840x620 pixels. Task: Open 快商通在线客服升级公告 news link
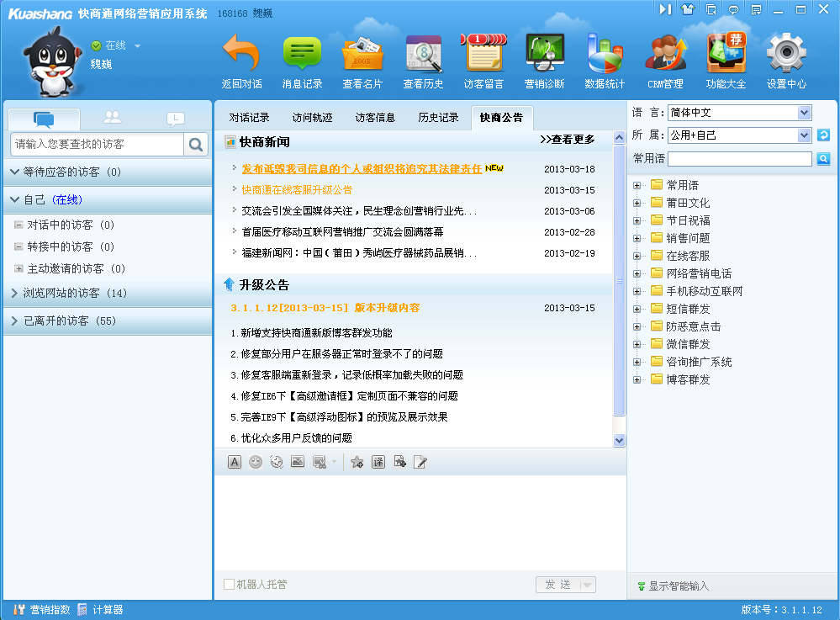297,190
